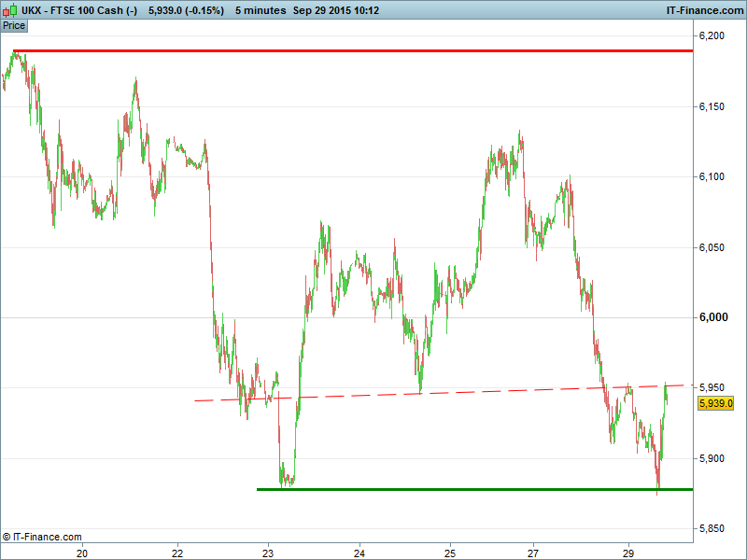Screen dimensions: 747x560
Task: Click the 23 date marker on time axis
Action: (x=268, y=553)
